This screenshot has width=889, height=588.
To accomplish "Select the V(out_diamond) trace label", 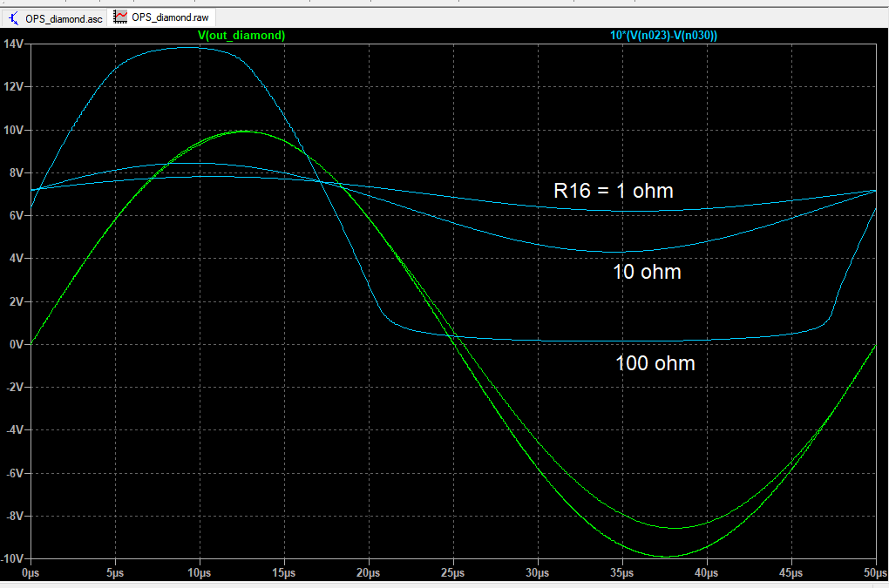I will [241, 35].
